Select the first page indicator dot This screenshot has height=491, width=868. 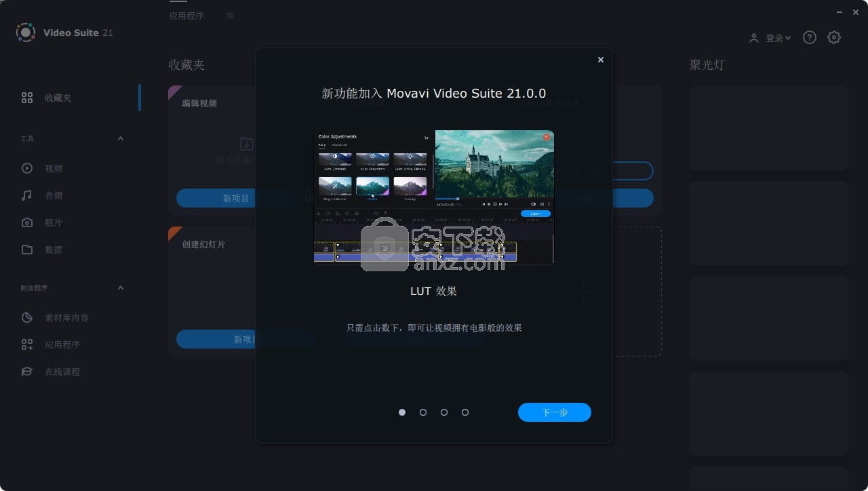tap(402, 412)
